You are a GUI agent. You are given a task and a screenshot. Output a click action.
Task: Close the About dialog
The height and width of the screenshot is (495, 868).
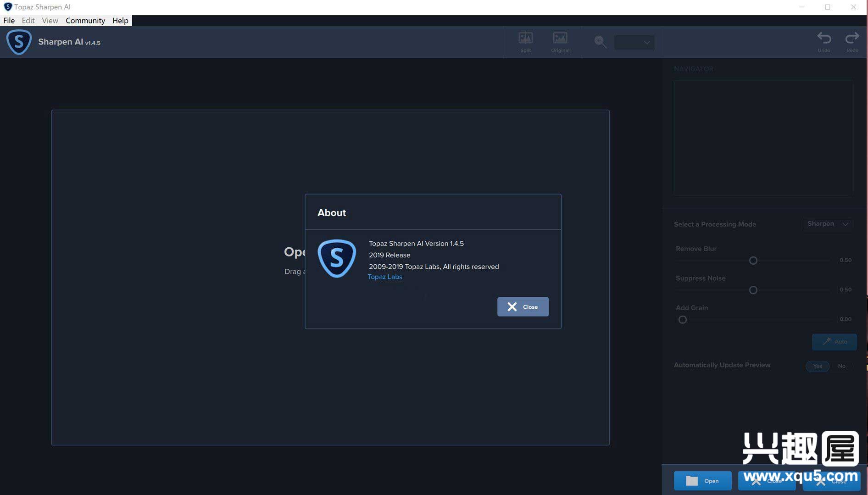(523, 306)
